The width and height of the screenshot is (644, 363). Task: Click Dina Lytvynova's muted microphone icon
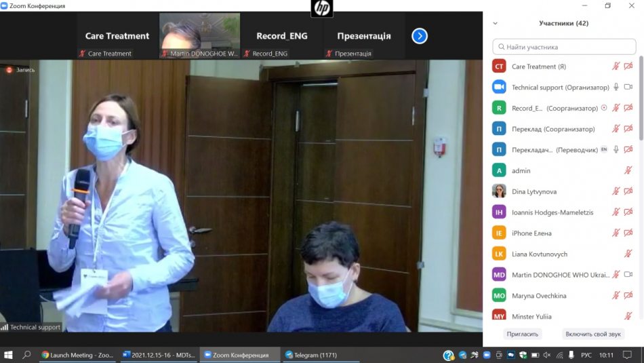click(x=616, y=191)
